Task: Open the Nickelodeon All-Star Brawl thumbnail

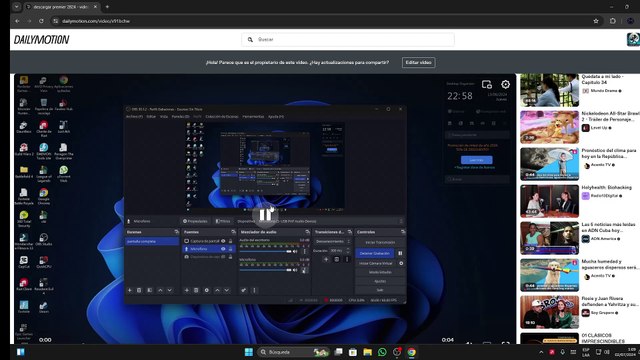Action: (549, 127)
